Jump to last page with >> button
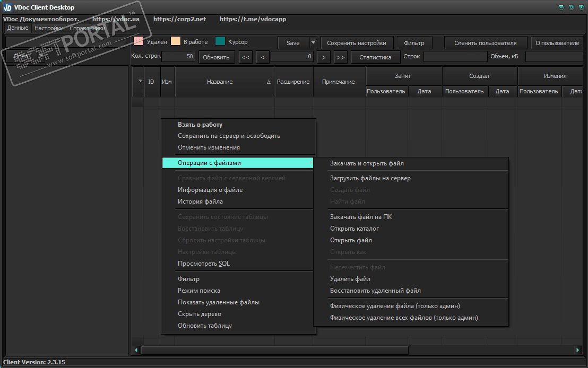Image resolution: width=588 pixels, height=368 pixels. click(341, 57)
